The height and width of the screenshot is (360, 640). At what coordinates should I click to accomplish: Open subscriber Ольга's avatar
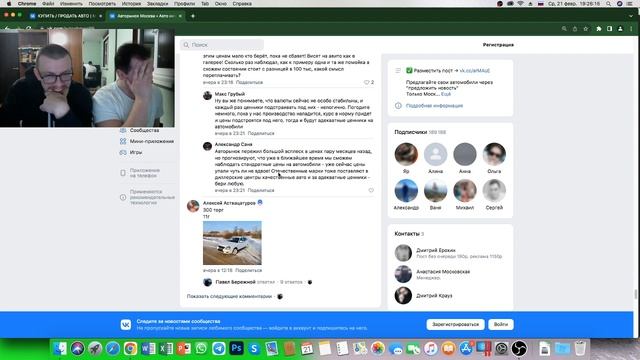(x=494, y=154)
